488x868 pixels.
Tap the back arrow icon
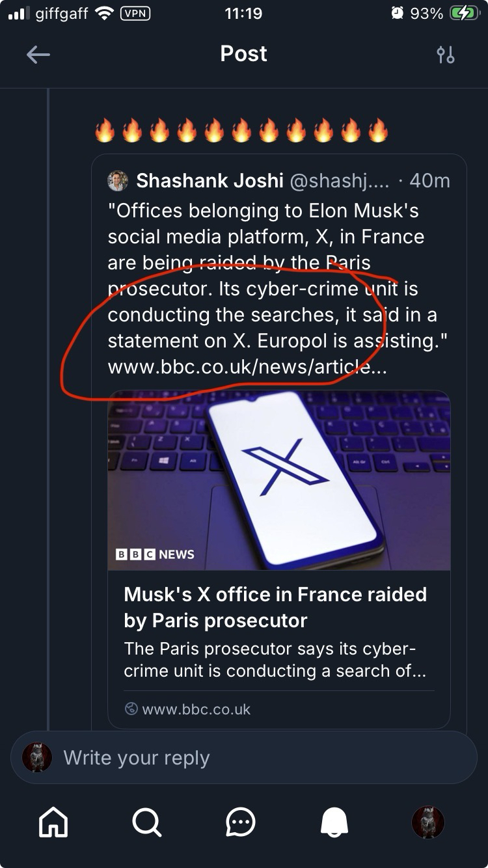(38, 55)
